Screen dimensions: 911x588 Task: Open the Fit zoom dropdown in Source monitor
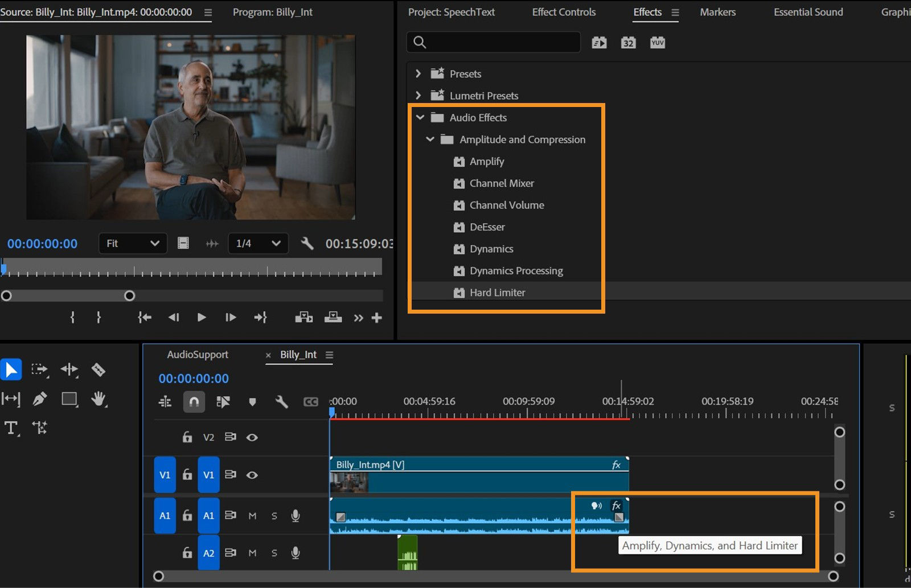132,244
